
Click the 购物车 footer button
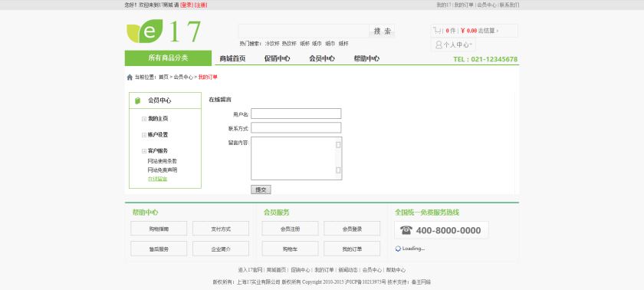[290, 249]
